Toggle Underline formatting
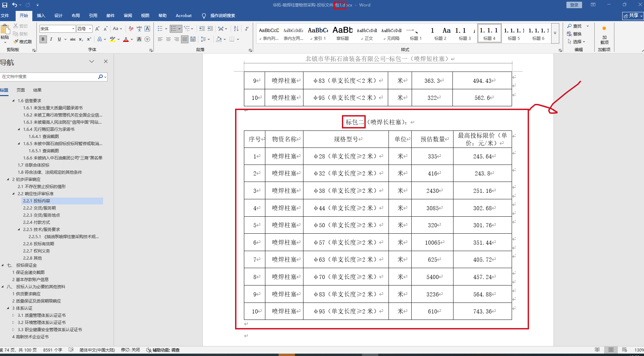Image resolution: width=644 pixels, height=356 pixels. 59,40
